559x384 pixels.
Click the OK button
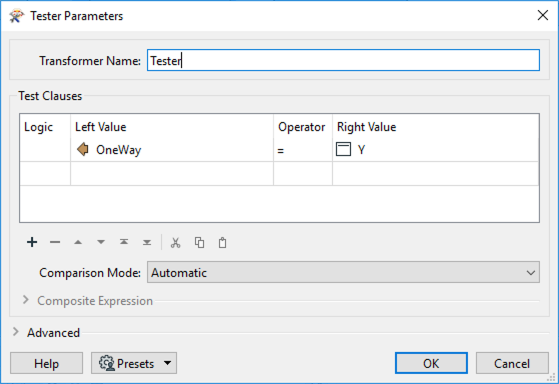(431, 363)
